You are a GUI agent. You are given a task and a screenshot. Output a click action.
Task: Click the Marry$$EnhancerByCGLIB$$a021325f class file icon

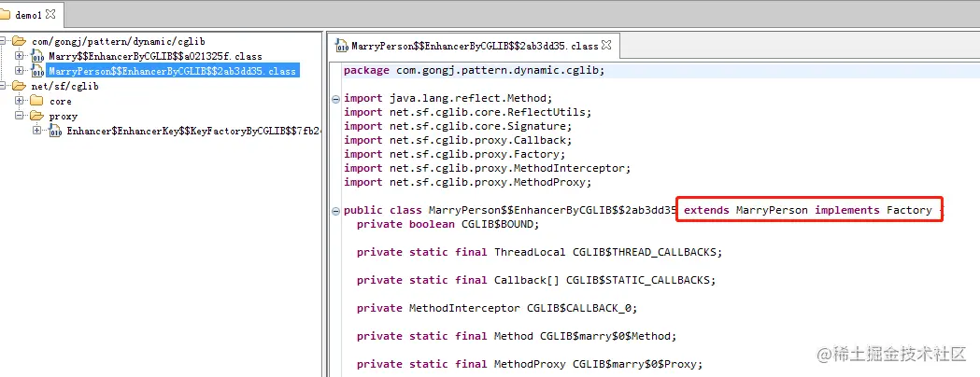[x=37, y=56]
